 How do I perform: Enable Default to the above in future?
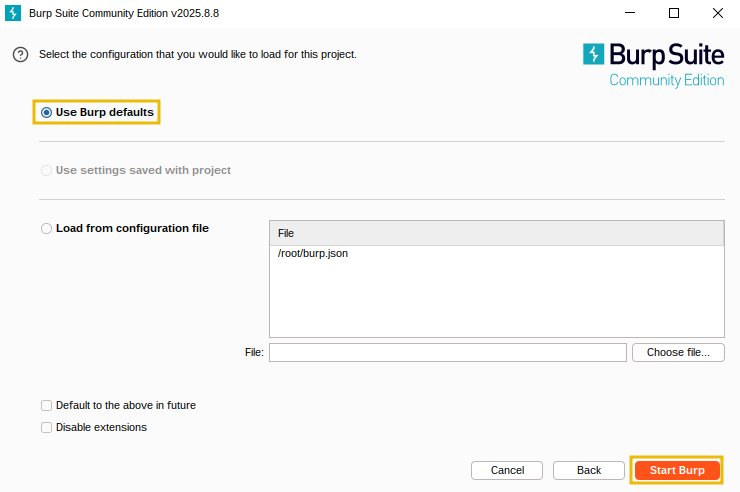coord(47,406)
